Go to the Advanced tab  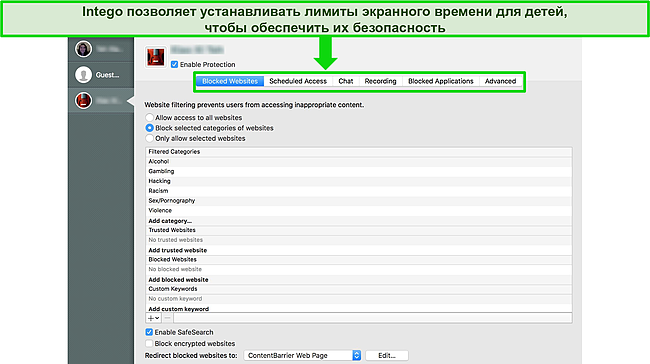tap(500, 81)
